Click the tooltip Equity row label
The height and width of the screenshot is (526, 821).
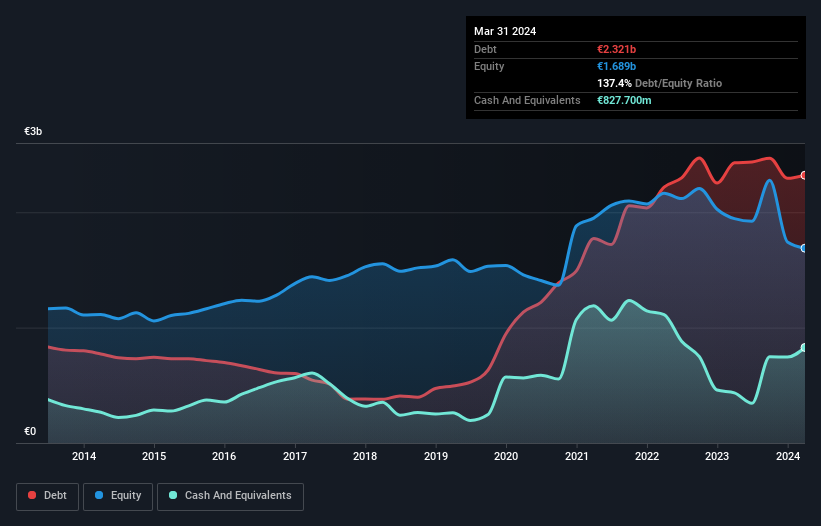click(x=489, y=66)
